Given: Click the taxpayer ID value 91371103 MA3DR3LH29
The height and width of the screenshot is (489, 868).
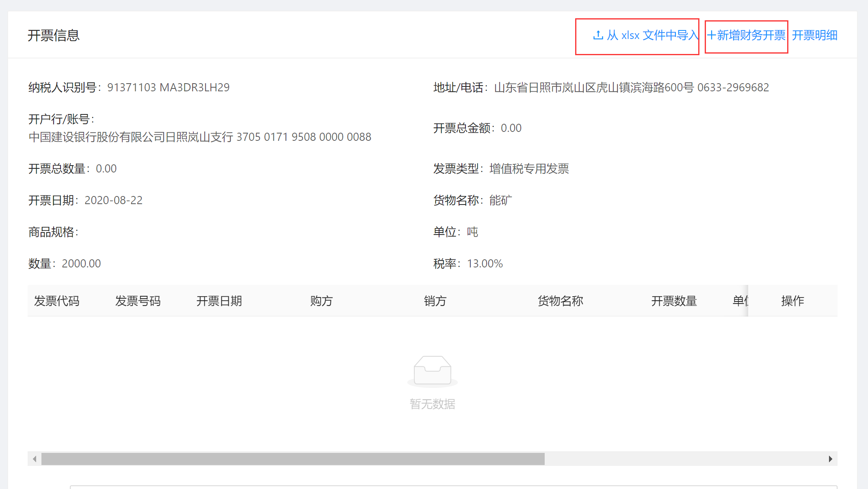Looking at the screenshot, I should tap(168, 87).
